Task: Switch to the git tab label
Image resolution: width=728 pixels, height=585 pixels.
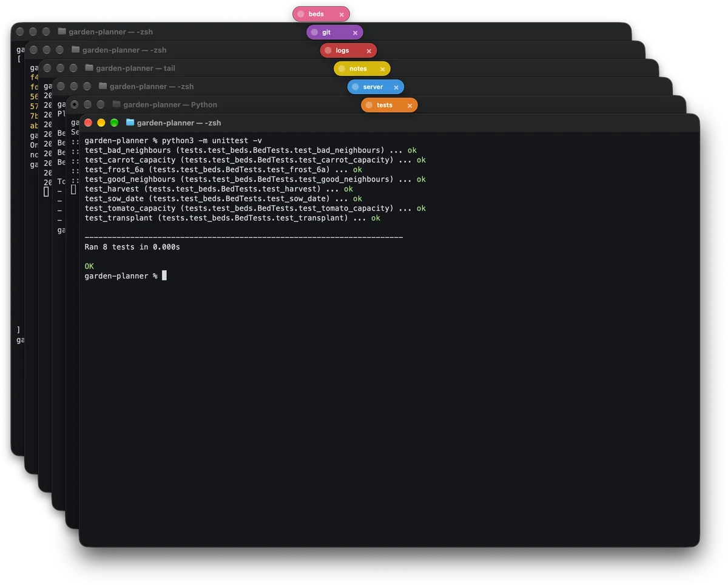Action: 326,32
